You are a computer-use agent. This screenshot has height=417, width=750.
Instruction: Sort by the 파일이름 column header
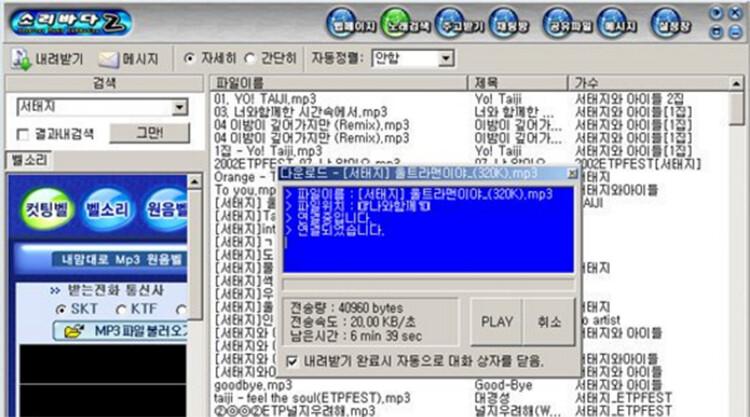[x=338, y=83]
